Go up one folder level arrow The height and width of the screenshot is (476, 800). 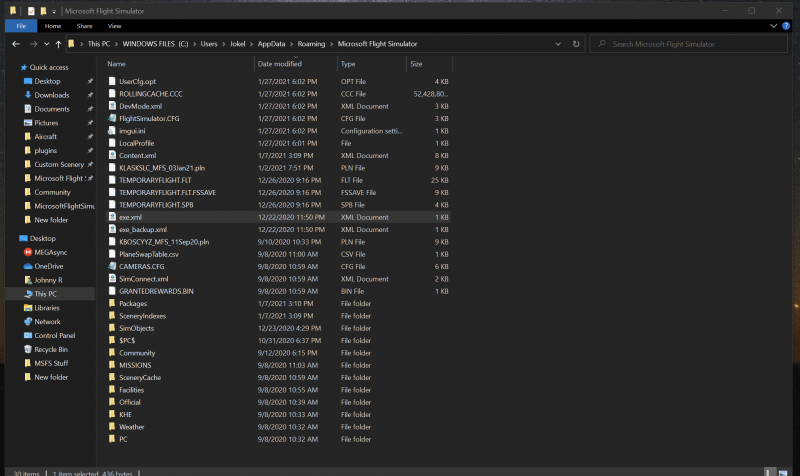[x=58, y=44]
